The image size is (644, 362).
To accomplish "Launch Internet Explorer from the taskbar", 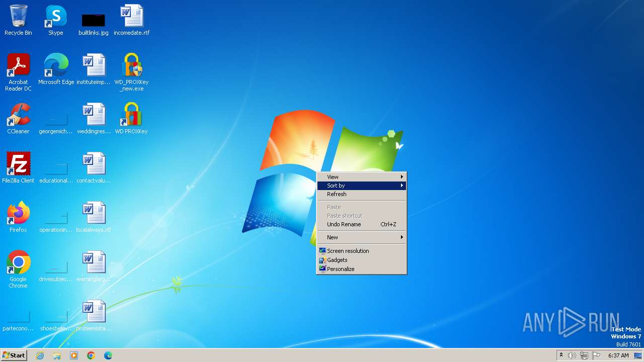I will [40, 355].
